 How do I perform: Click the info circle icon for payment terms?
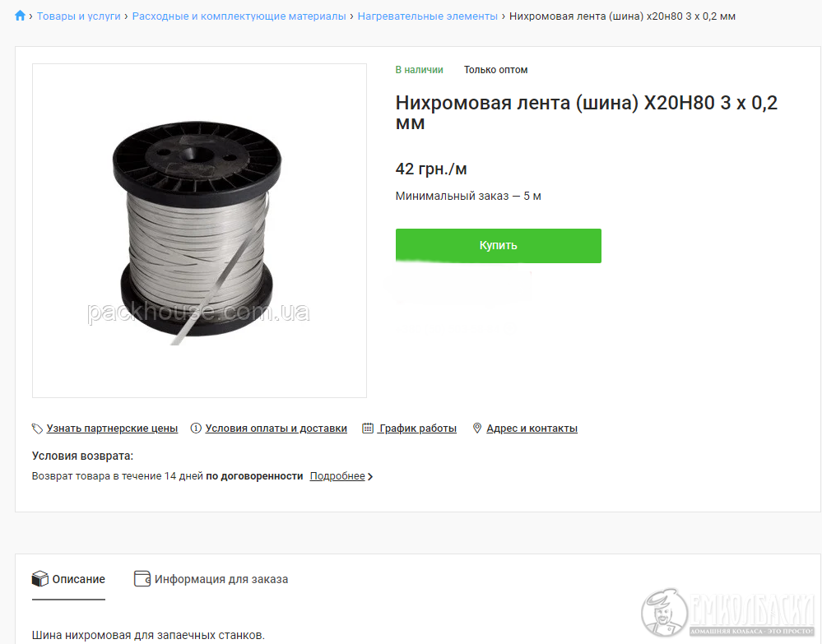(196, 429)
